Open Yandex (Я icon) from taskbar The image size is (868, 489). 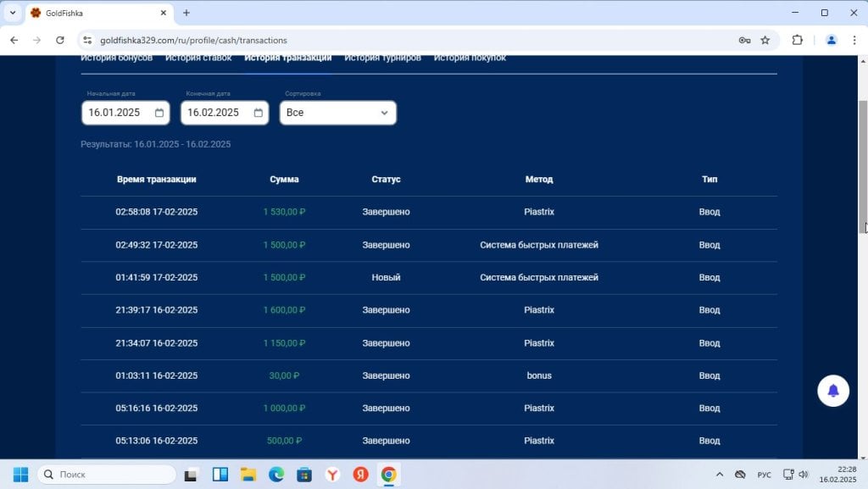[x=361, y=475]
